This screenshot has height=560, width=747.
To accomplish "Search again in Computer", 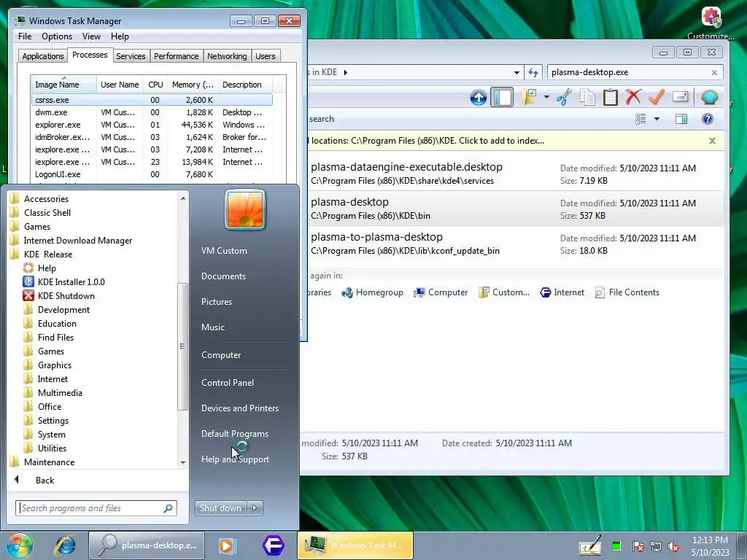I will click(441, 292).
